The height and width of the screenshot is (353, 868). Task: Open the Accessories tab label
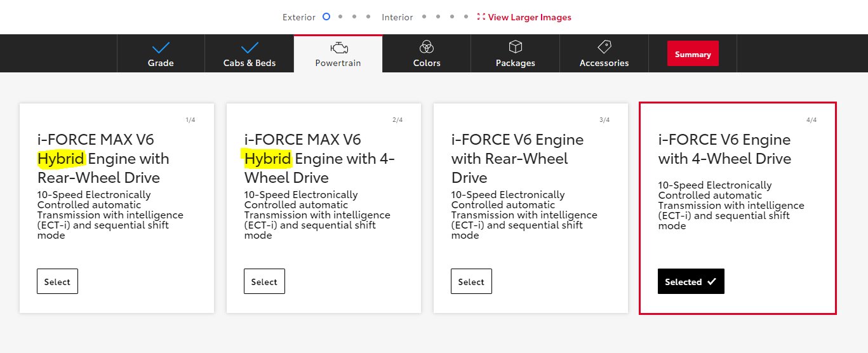(604, 63)
